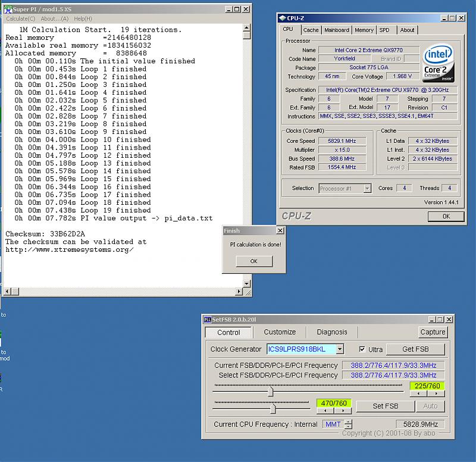The width and height of the screenshot is (476, 462).
Task: Open the Calculate menu in Super PI
Action: 21,19
